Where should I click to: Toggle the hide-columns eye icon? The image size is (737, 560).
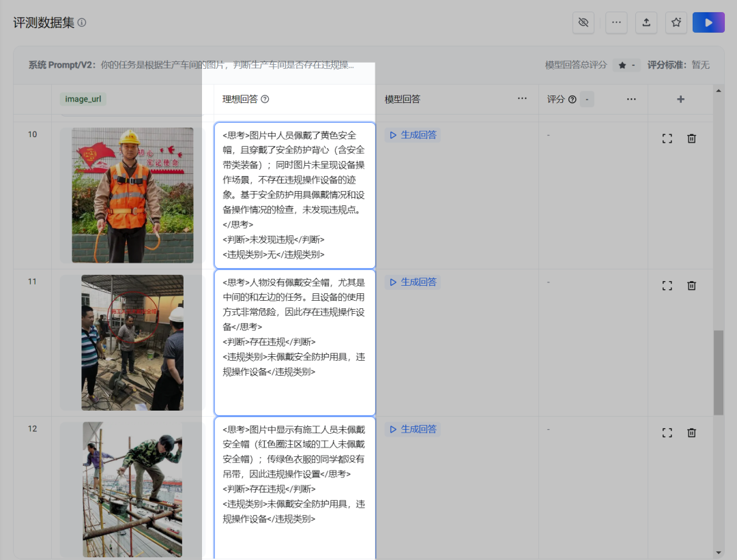click(x=583, y=23)
